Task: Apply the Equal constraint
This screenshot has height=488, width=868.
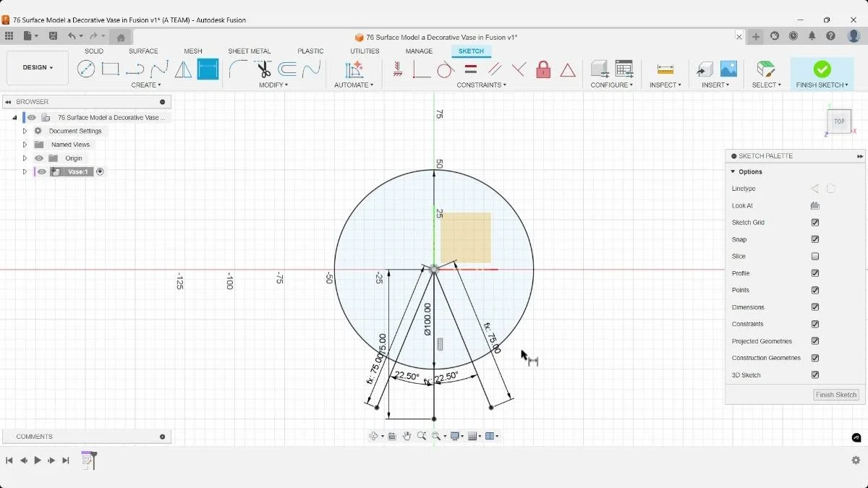Action: (x=470, y=69)
